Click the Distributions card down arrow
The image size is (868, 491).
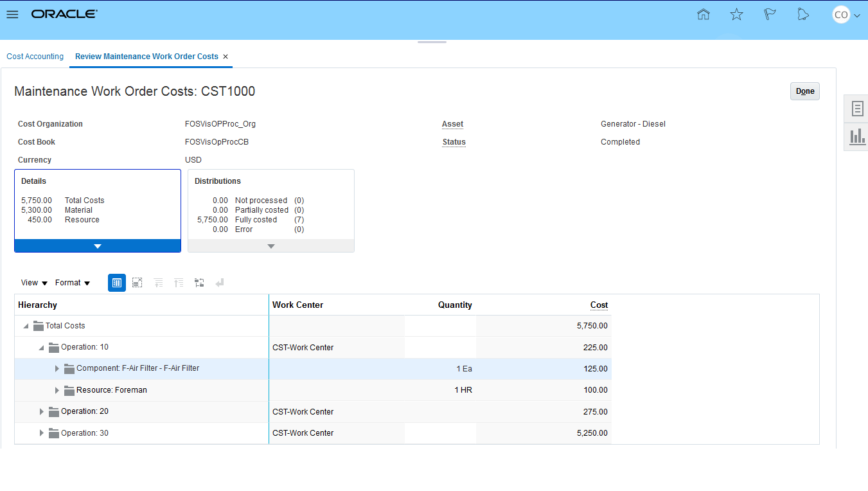[271, 246]
